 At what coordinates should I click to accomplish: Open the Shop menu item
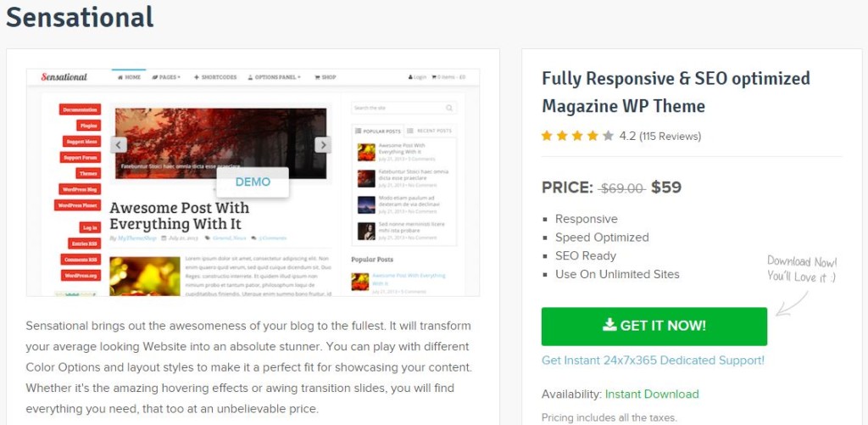325,77
